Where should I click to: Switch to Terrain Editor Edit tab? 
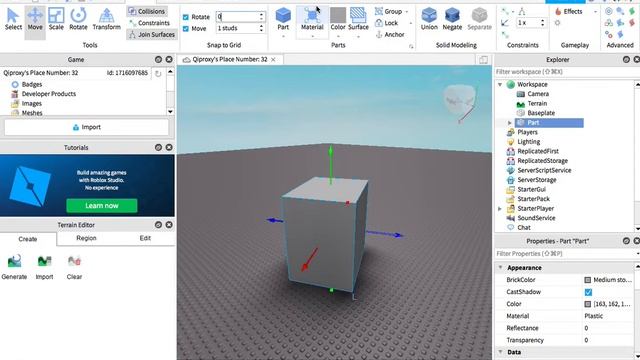(x=145, y=238)
